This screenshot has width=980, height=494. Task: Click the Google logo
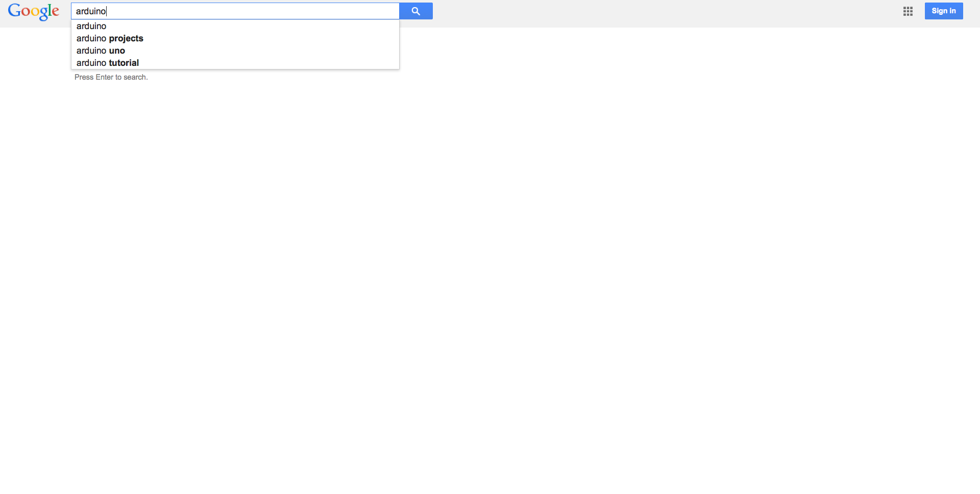tap(34, 11)
